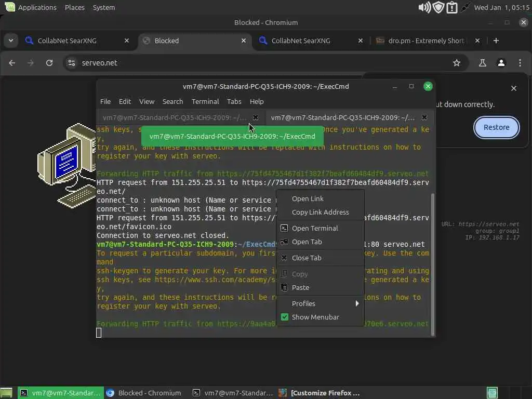Click the volume speaker tray icon

[424, 7]
